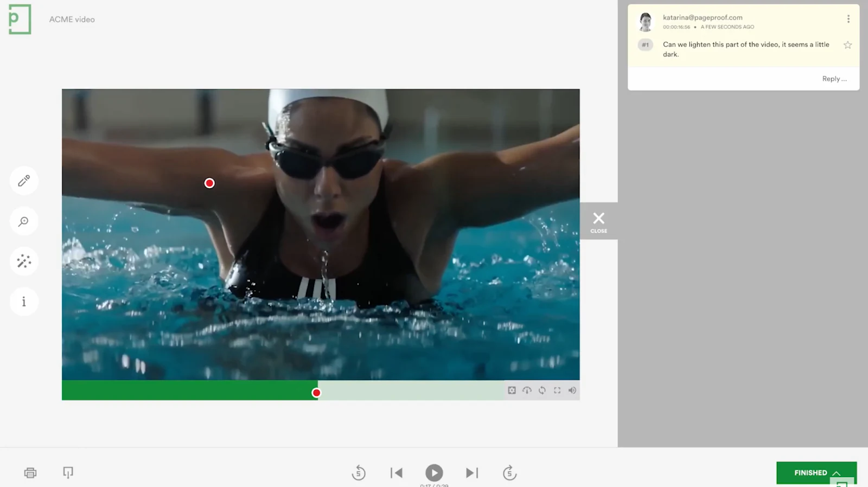Click the comment flag icon beside print
The height and width of the screenshot is (487, 868).
68,473
